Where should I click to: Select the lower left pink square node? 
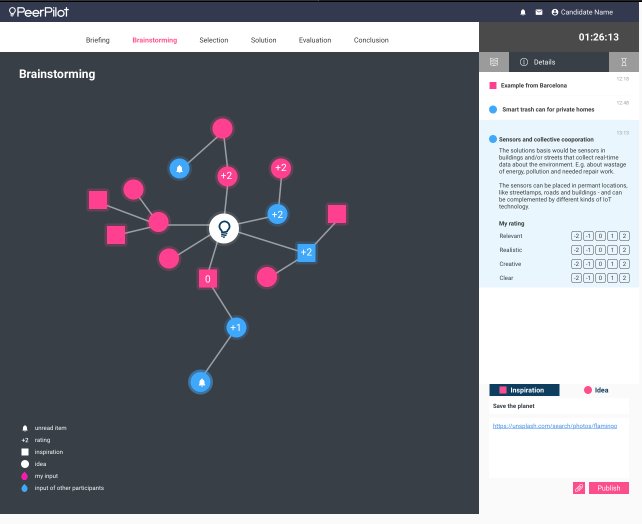(116, 235)
